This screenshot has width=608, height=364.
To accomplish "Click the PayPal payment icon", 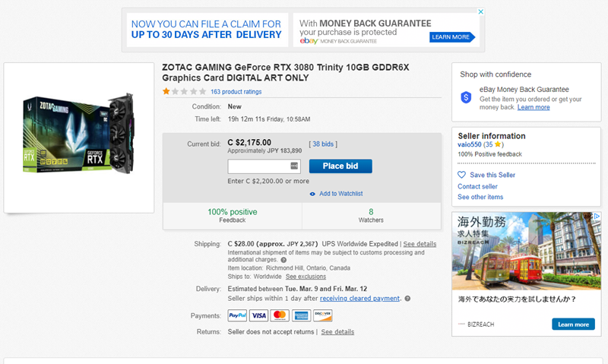I will click(x=237, y=315).
